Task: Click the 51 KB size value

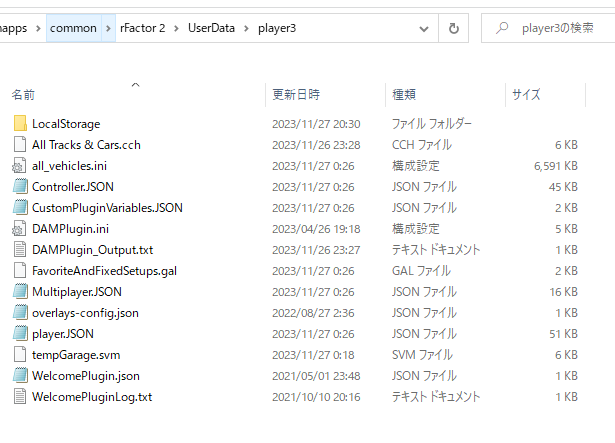Action: (564, 334)
